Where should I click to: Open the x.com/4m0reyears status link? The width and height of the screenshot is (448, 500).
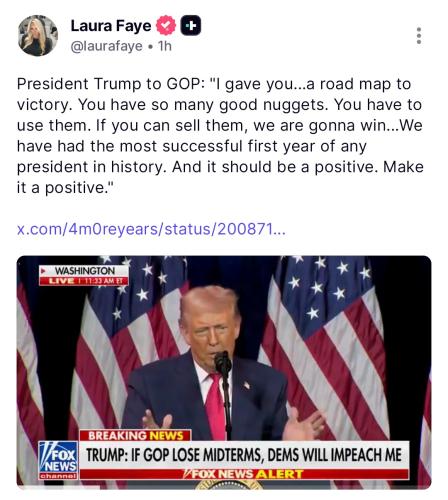coord(151,229)
